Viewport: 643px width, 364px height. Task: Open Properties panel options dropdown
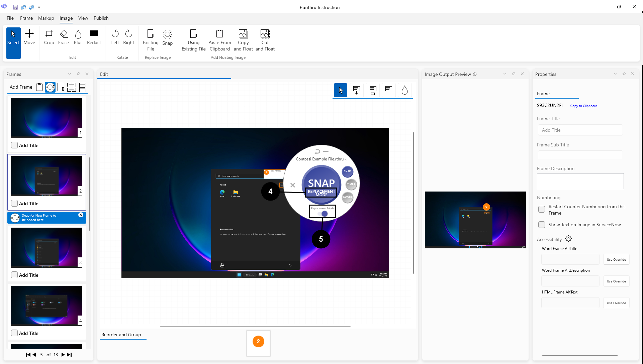tap(615, 74)
